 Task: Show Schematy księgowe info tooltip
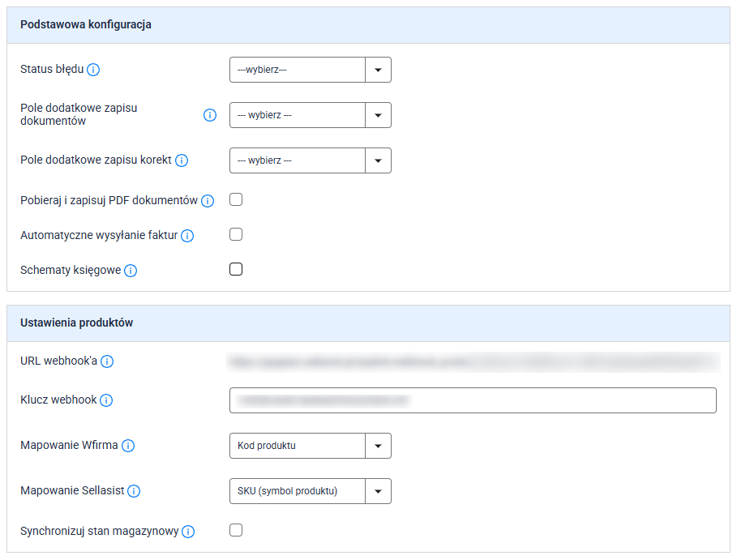[x=131, y=271]
